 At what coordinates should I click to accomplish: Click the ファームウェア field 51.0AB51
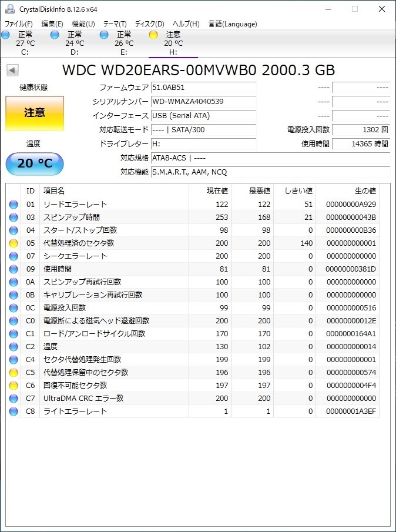point(204,88)
